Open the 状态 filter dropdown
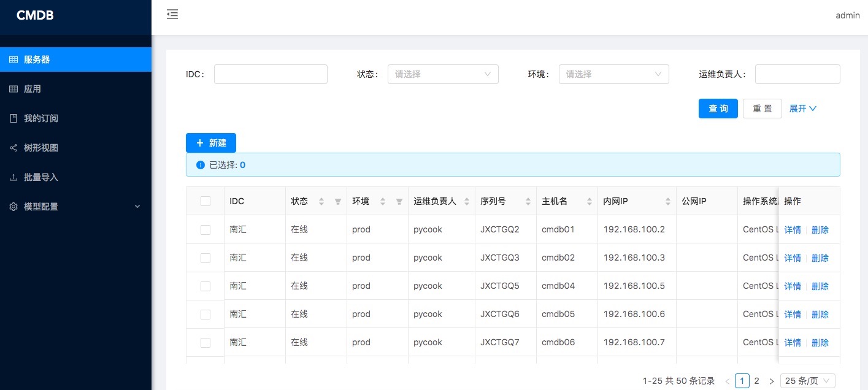The image size is (868, 390). click(x=442, y=74)
